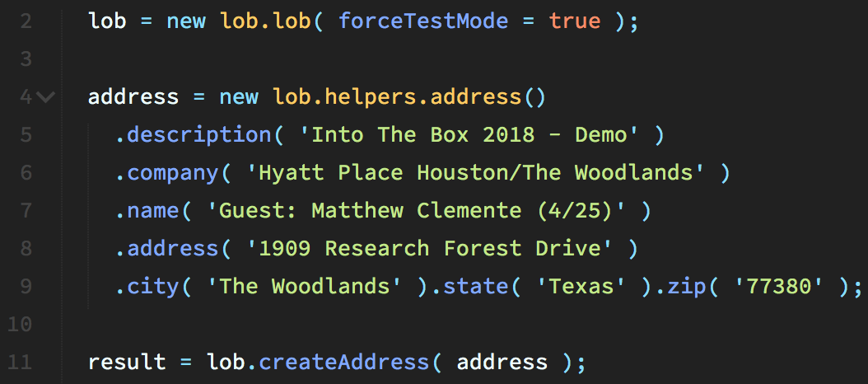The height and width of the screenshot is (384, 868).
Task: Click the 'Guest: Matthew Clemente (4/25)' string
Action: click(x=416, y=211)
